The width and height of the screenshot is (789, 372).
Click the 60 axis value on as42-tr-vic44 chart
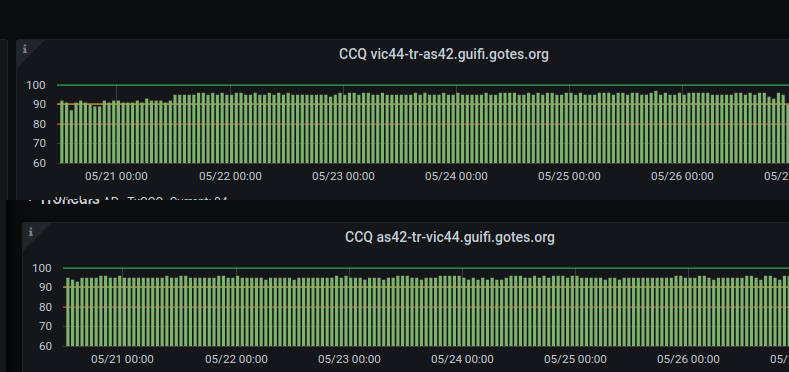point(45,346)
